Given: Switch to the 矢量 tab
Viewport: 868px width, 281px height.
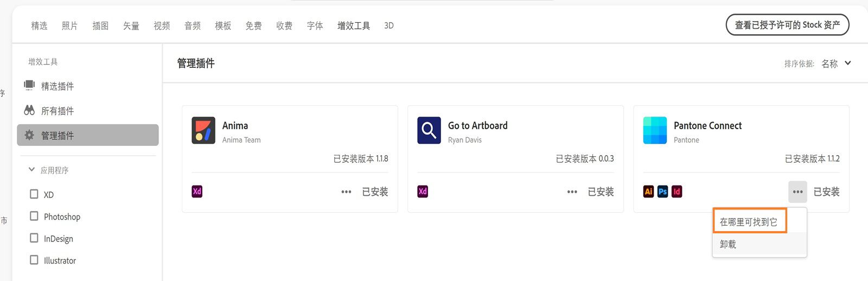Looking at the screenshot, I should pyautogui.click(x=131, y=25).
